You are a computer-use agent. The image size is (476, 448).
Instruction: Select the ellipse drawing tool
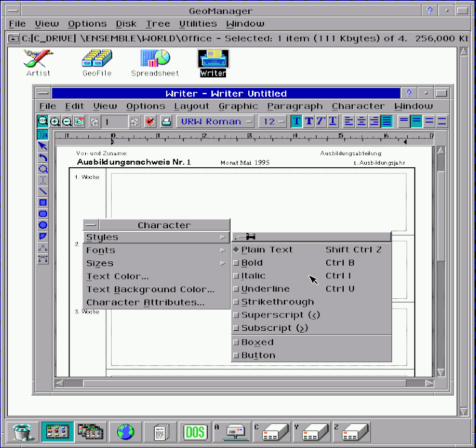point(43,225)
